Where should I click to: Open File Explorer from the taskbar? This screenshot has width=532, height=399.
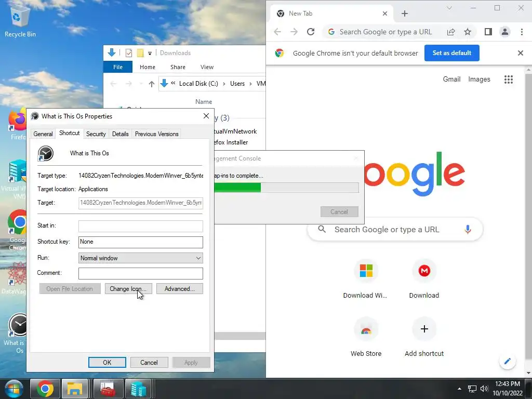coord(75,389)
